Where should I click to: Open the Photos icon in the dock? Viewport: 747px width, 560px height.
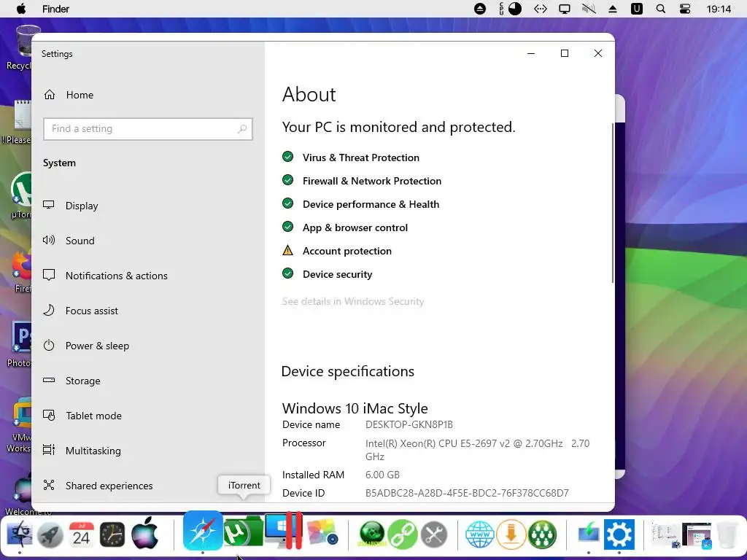322,532
